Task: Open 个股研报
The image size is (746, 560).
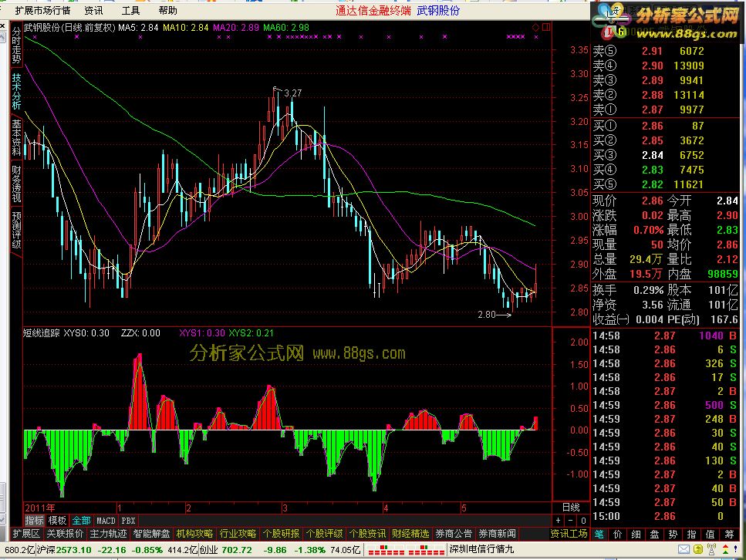Action: pyautogui.click(x=281, y=534)
